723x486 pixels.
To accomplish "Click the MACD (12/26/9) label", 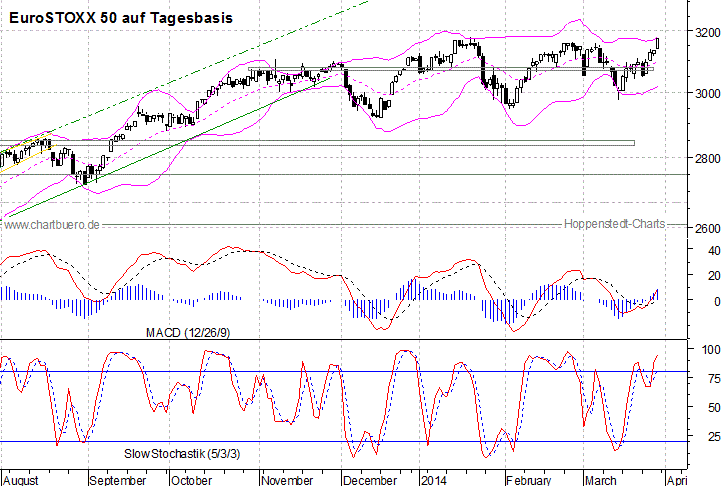I will tap(188, 332).
